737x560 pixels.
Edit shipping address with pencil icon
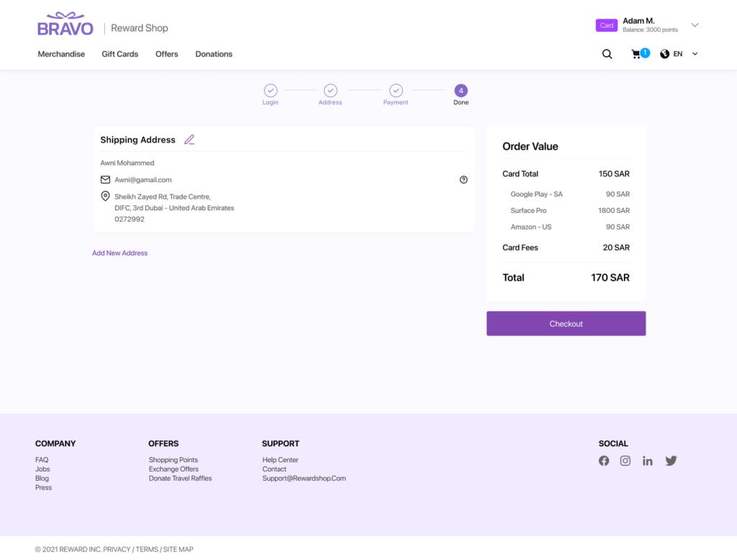[x=189, y=140]
